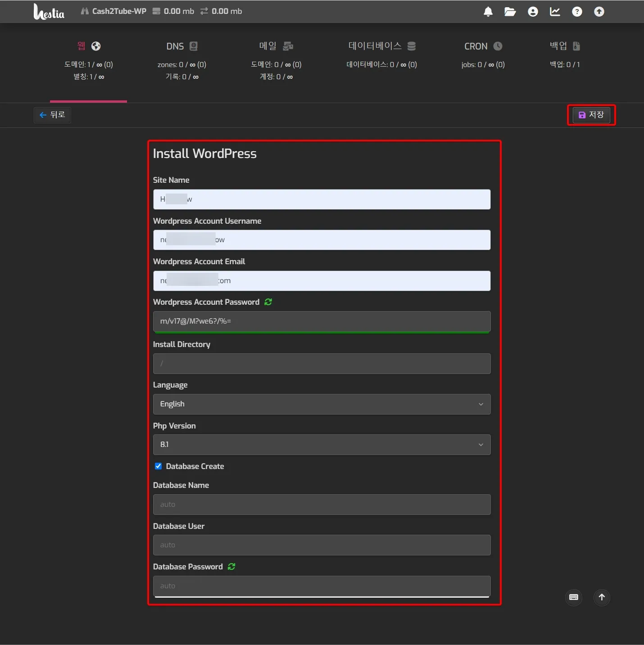Click the Site Name input field

[x=322, y=199]
